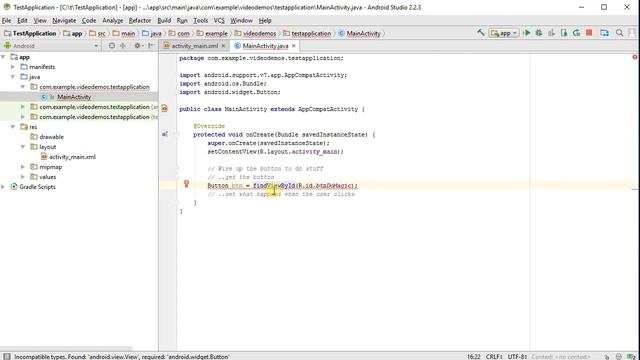Click TestApplication breadcrumb

[30, 33]
